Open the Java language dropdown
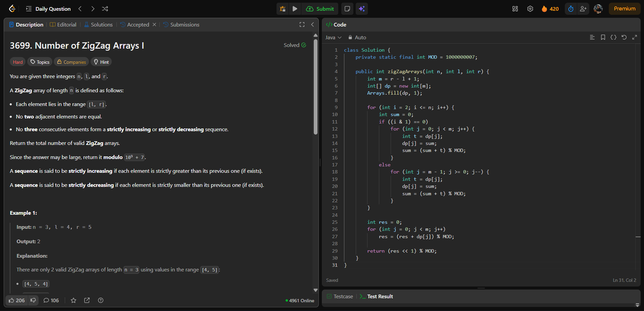Viewport: 644px width, 311px height. [x=334, y=38]
